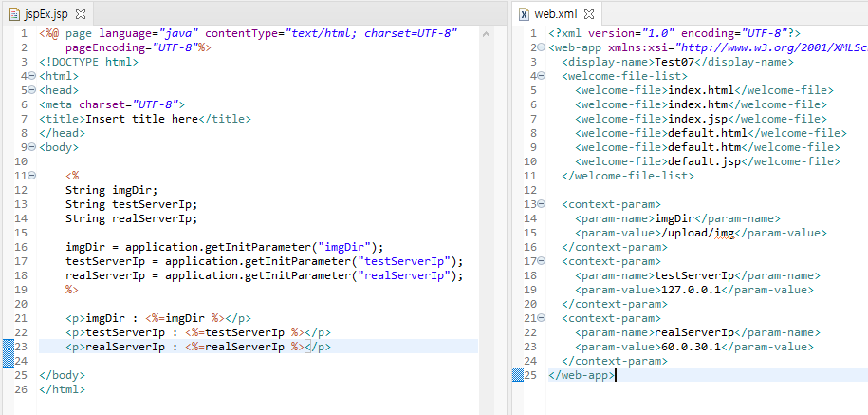Click the <display-name>Test07 line
Image resolution: width=868 pixels, height=415 pixels.
[x=678, y=62]
